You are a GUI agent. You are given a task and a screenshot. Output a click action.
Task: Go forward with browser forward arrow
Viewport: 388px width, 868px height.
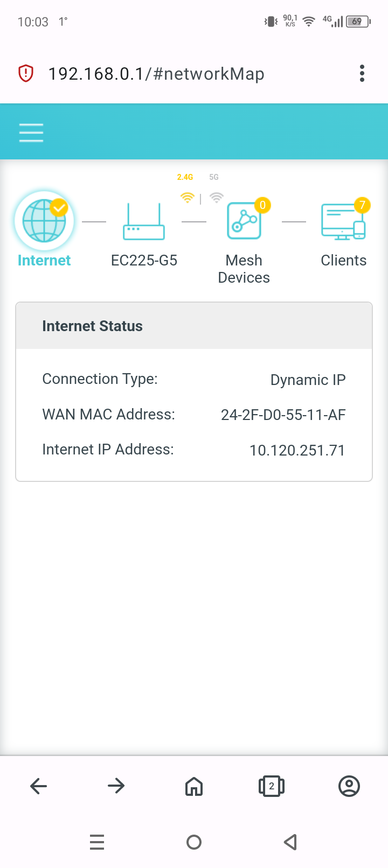tap(116, 786)
